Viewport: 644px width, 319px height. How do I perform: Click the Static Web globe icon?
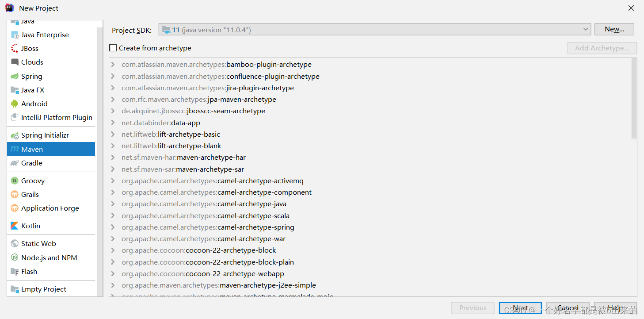pos(15,244)
